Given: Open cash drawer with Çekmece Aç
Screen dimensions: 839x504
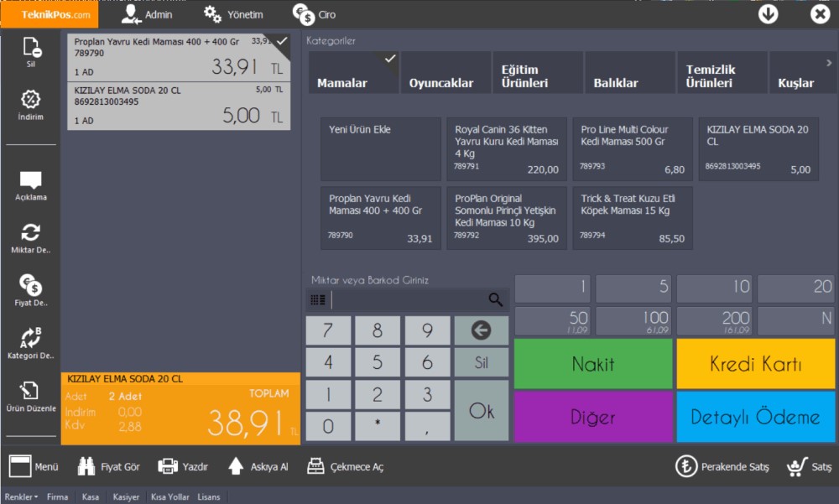Looking at the screenshot, I should coord(345,466).
